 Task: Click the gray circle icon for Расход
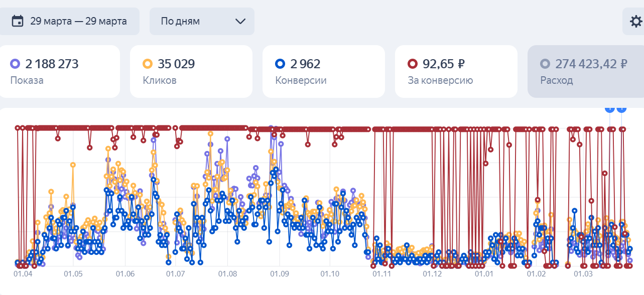(x=545, y=64)
